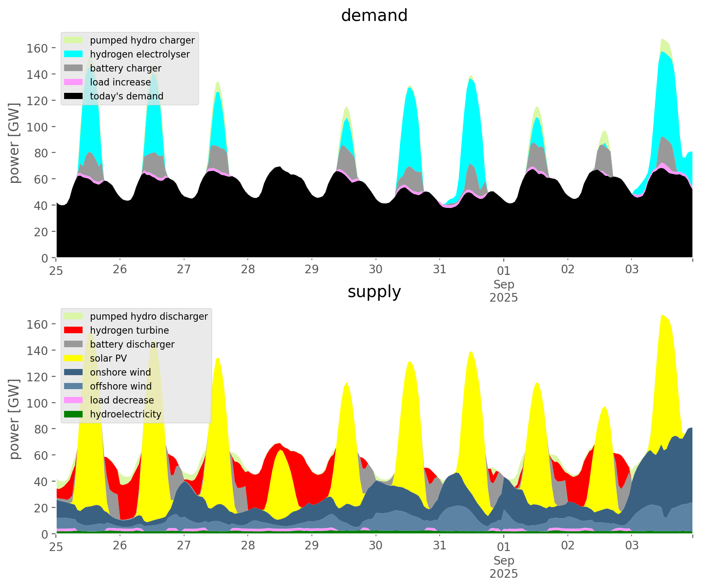
Task: Click the red hydrogen turbine legend swatch
Action: point(74,330)
